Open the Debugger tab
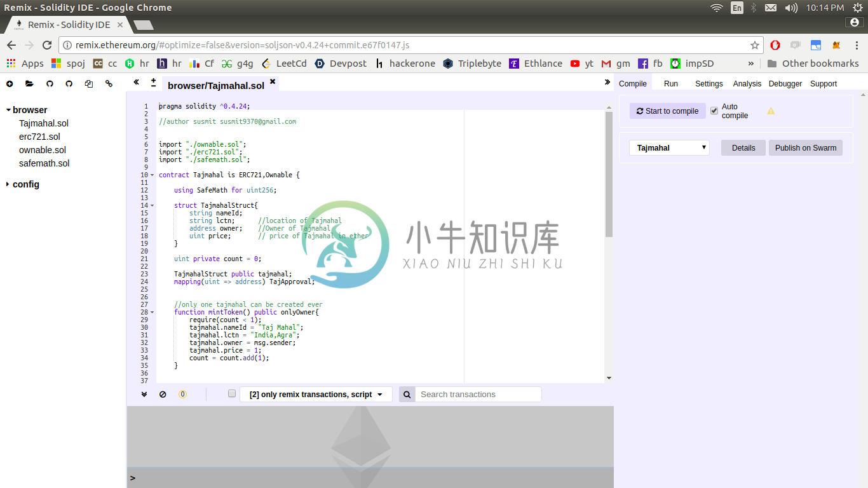The width and height of the screenshot is (868, 488). [x=785, y=84]
